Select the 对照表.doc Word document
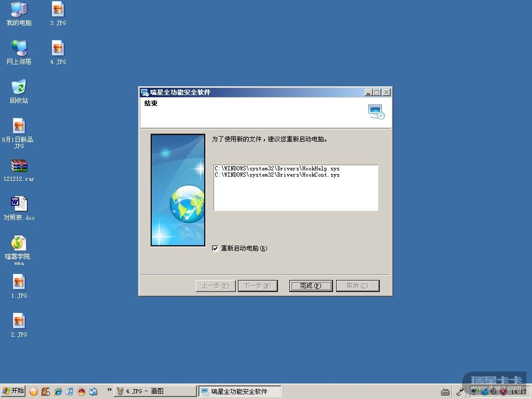532x399 pixels. [19, 208]
